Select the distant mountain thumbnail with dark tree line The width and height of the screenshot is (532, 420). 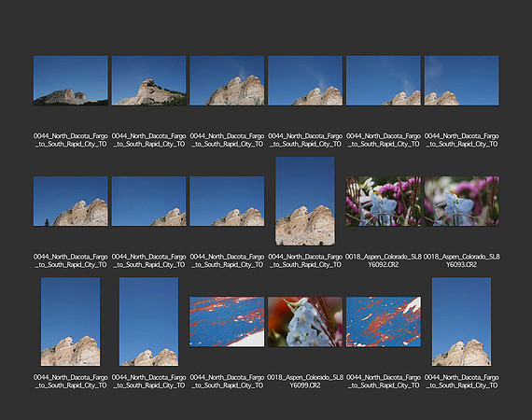pyautogui.click(x=71, y=80)
